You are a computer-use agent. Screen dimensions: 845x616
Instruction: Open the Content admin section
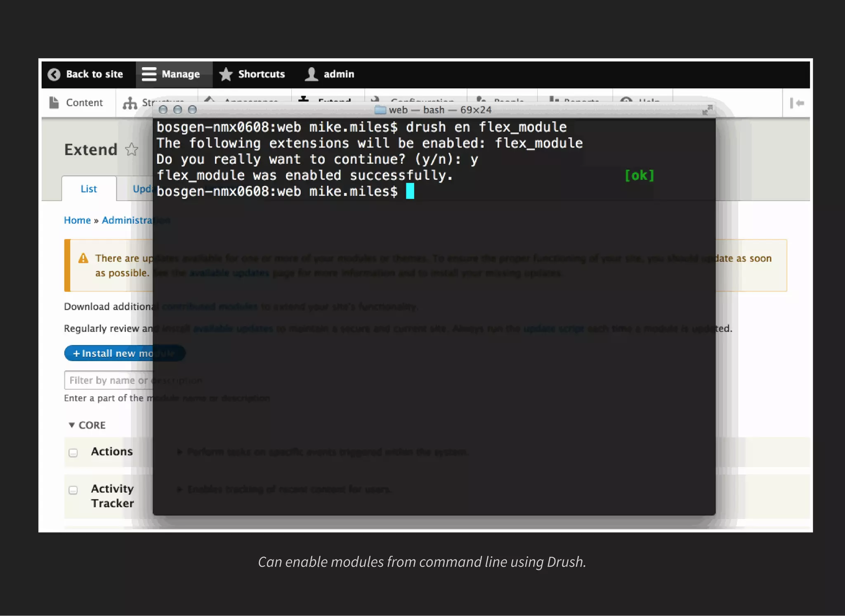click(x=77, y=103)
